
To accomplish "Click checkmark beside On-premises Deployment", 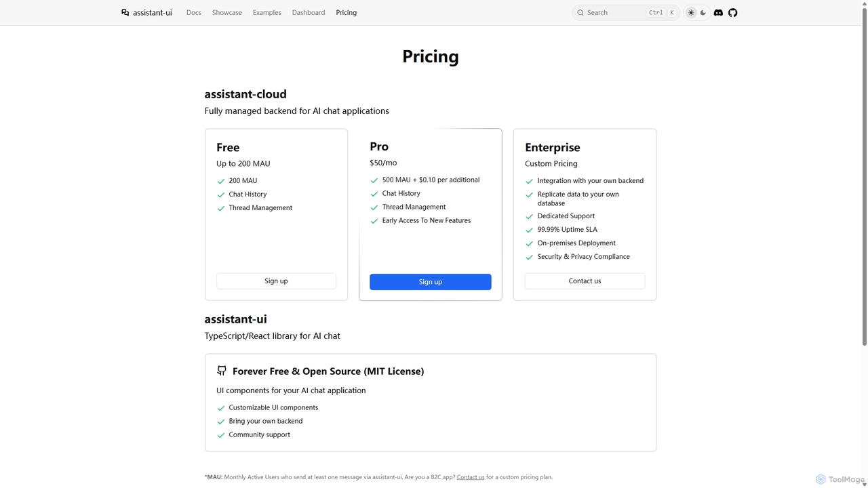I will [x=529, y=243].
